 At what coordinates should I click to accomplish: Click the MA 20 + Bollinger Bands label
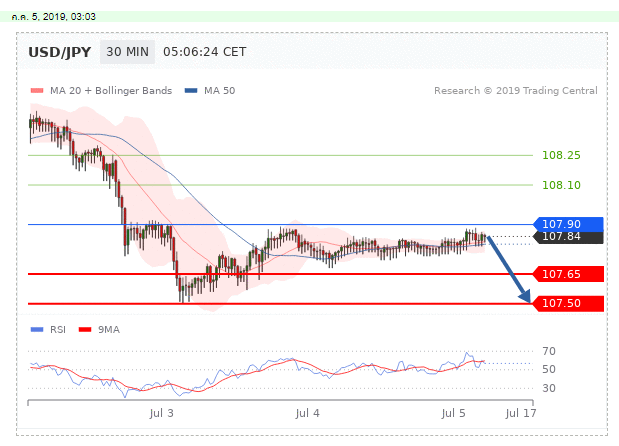111,90
